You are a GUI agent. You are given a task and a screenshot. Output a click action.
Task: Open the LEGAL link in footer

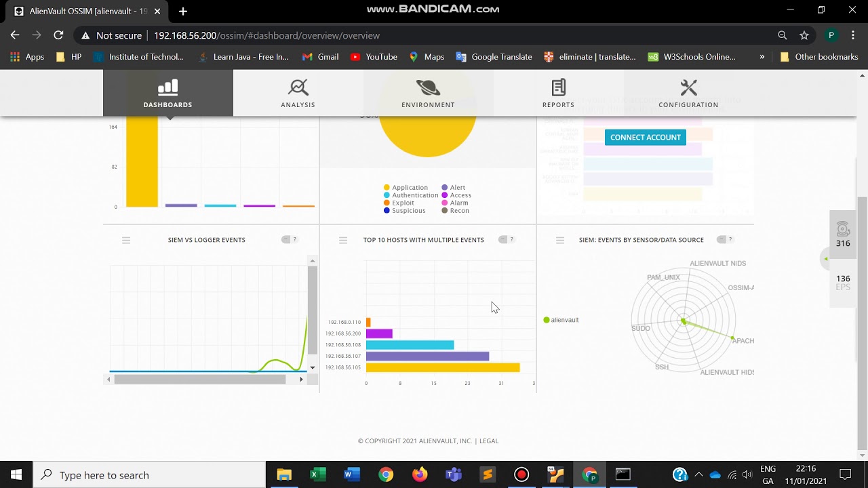click(x=489, y=441)
